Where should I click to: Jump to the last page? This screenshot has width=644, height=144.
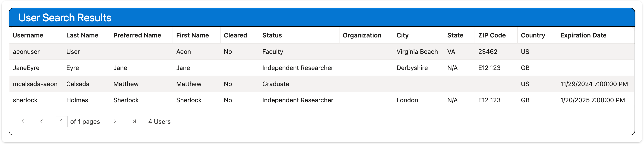click(134, 122)
